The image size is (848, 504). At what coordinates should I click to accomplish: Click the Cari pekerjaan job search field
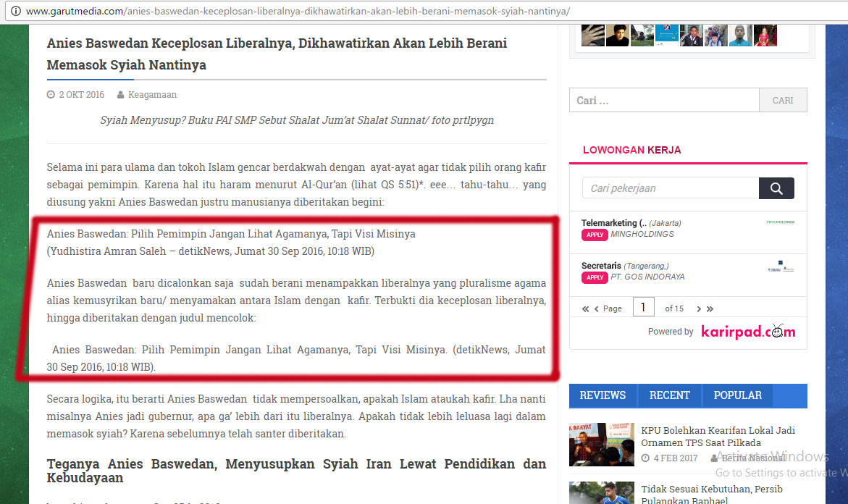coord(671,188)
